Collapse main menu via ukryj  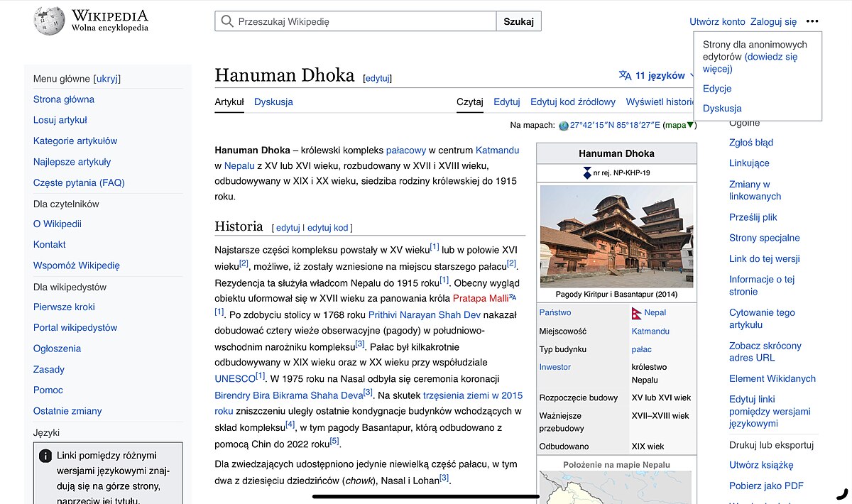[107, 79]
